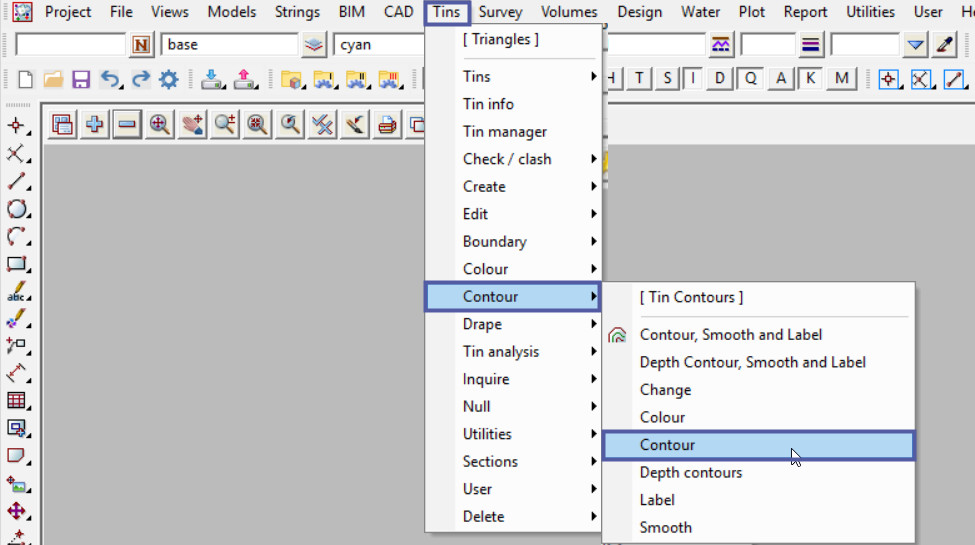Toggle the 'Q' snap button

pyautogui.click(x=750, y=79)
